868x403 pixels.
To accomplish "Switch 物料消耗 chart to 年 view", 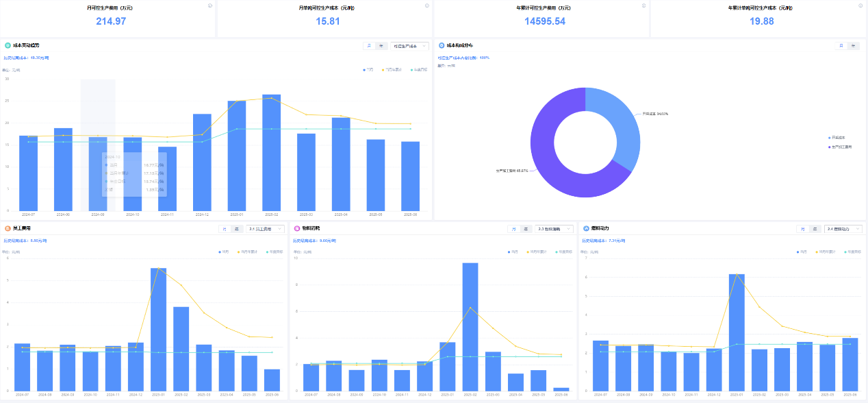I will [x=526, y=229].
